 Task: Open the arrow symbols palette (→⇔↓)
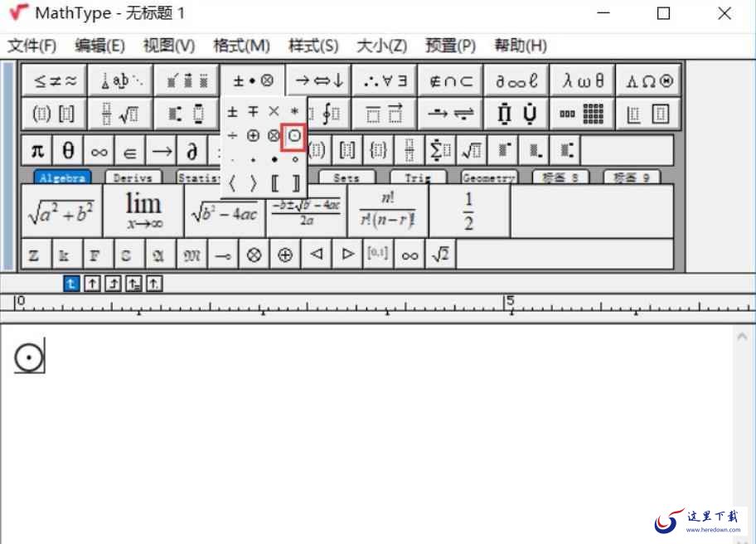point(319,80)
